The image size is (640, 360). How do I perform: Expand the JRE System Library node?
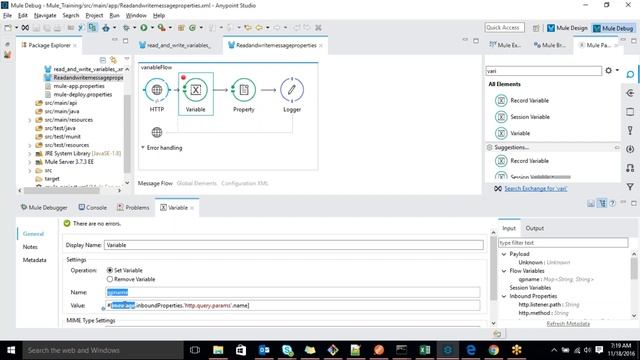click(x=29, y=154)
